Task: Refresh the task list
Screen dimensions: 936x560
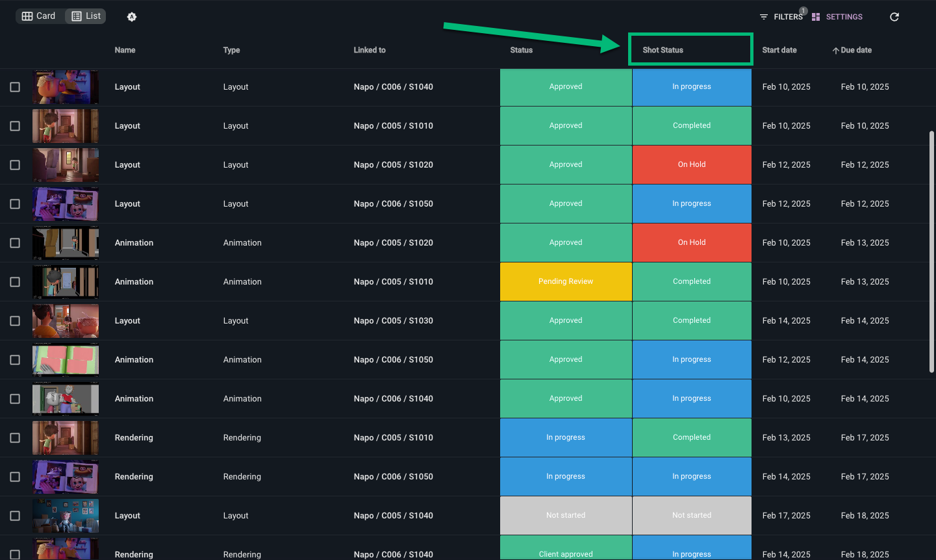Action: pos(894,17)
